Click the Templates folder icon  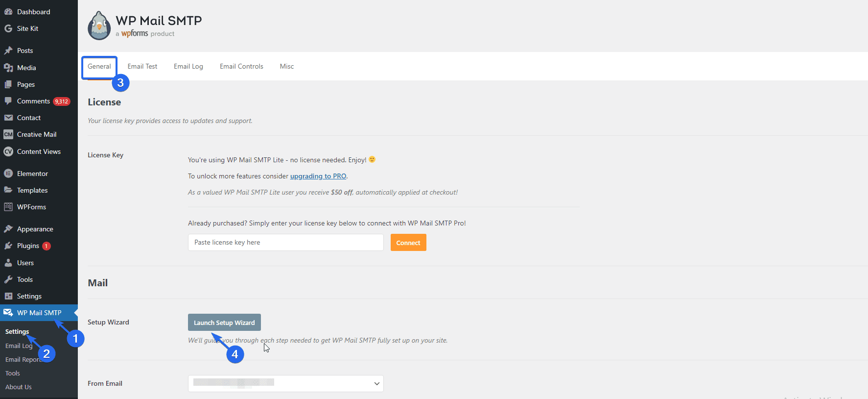(8, 190)
